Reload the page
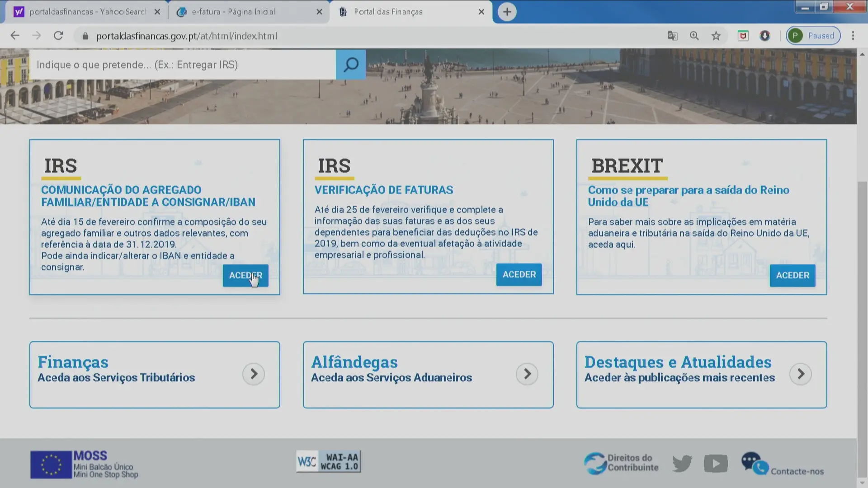Image resolution: width=868 pixels, height=488 pixels. tap(58, 36)
